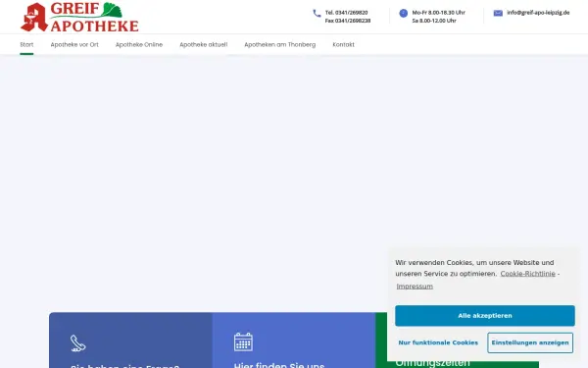Open Apotheke aktuell menu
Screen dimensions: 588x368
203,45
